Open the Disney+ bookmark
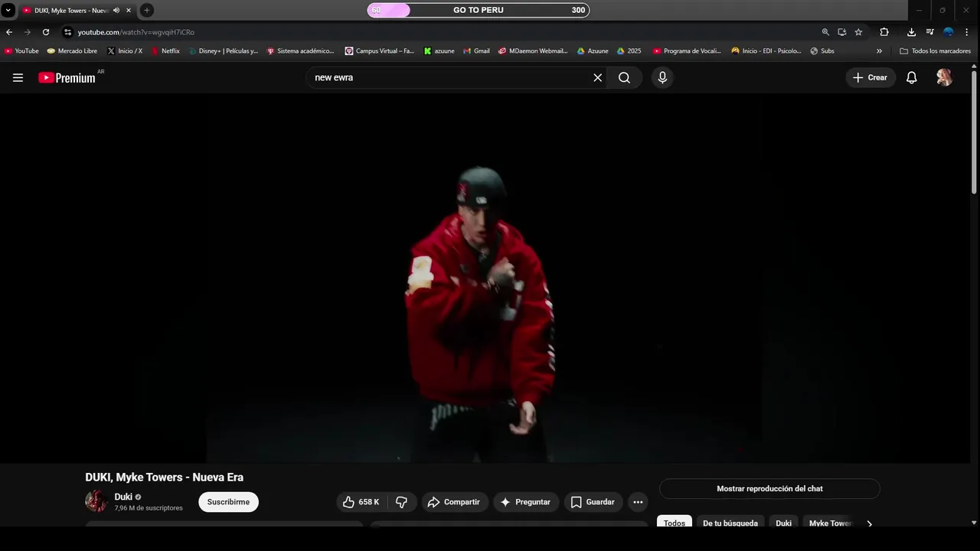The image size is (980, 551). click(x=224, y=51)
